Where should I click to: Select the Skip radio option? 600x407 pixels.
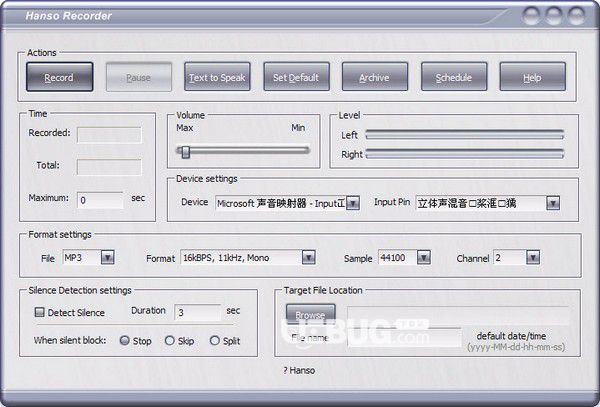(x=170, y=340)
